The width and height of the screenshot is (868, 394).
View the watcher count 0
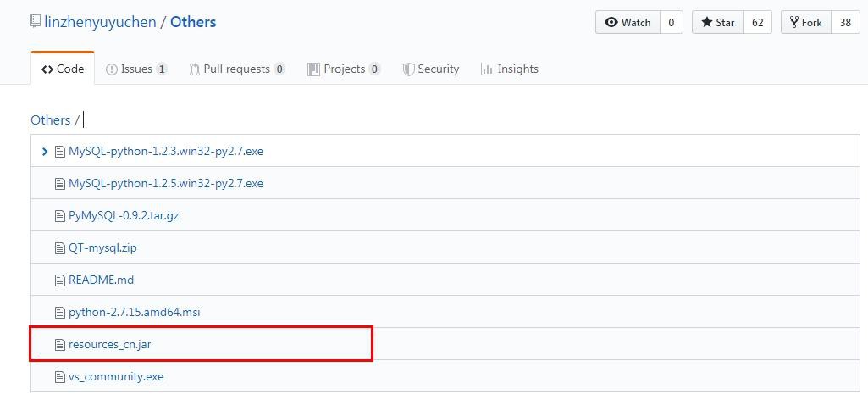[672, 22]
